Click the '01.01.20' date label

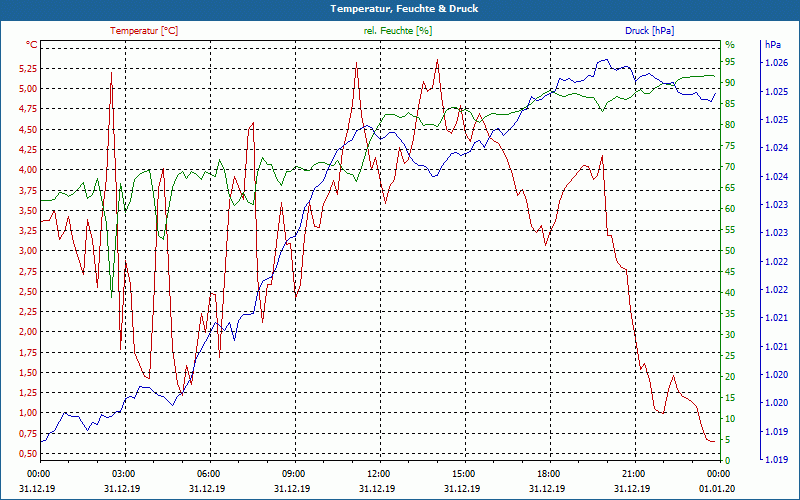pos(717,488)
